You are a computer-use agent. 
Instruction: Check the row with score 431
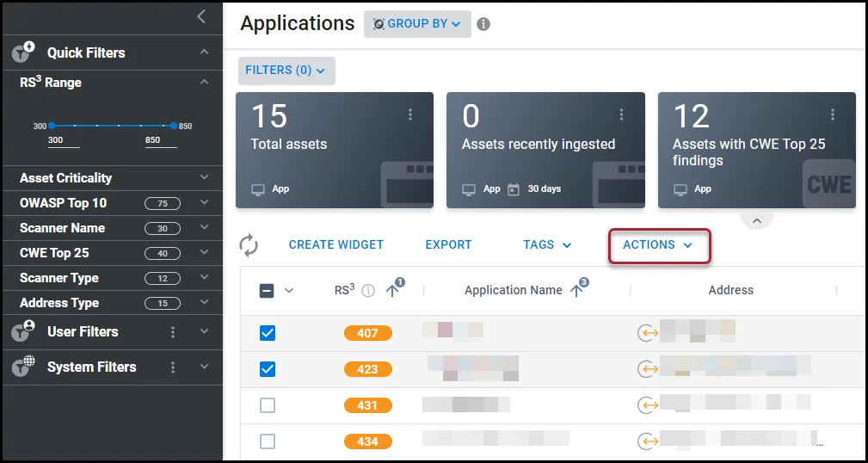pos(268,405)
